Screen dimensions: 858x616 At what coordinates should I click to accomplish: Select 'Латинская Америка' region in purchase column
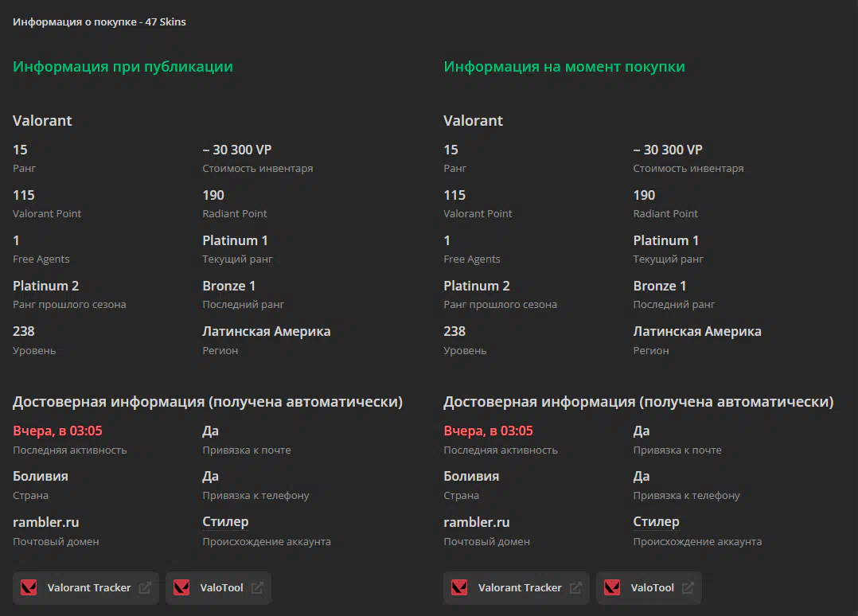tap(697, 332)
